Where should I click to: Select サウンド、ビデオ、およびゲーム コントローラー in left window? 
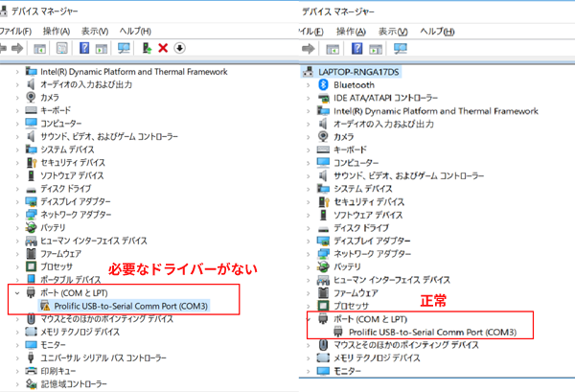(x=109, y=136)
